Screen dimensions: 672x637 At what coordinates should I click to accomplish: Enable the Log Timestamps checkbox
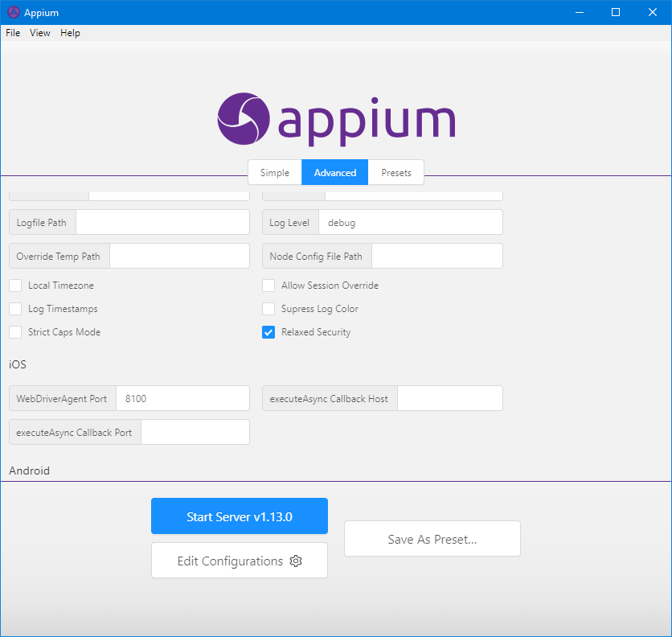point(15,309)
